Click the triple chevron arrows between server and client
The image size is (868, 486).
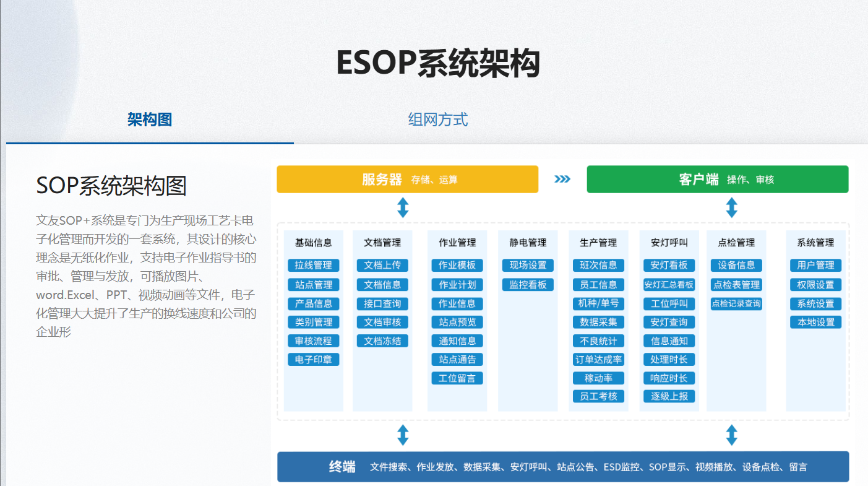tap(562, 180)
